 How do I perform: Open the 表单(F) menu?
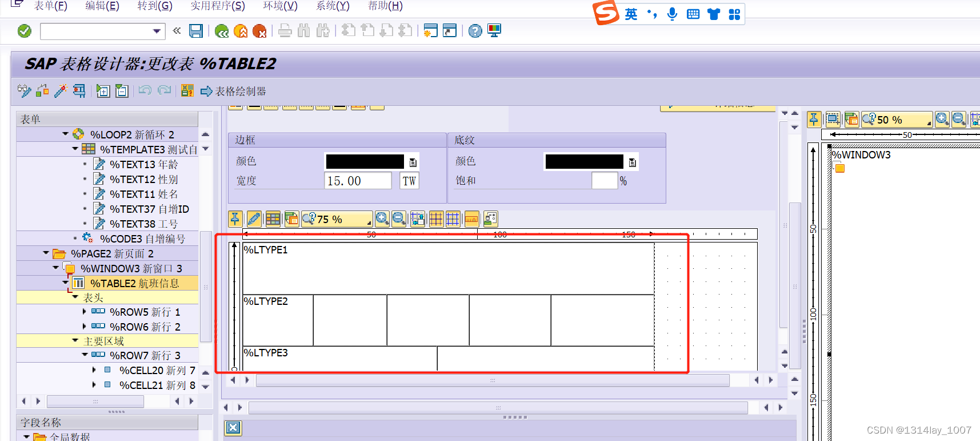pyautogui.click(x=50, y=6)
